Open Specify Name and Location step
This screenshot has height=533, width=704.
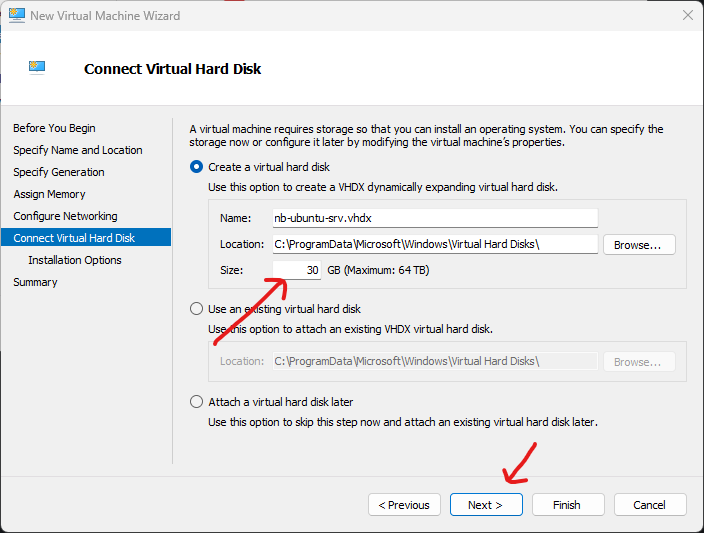tap(77, 150)
